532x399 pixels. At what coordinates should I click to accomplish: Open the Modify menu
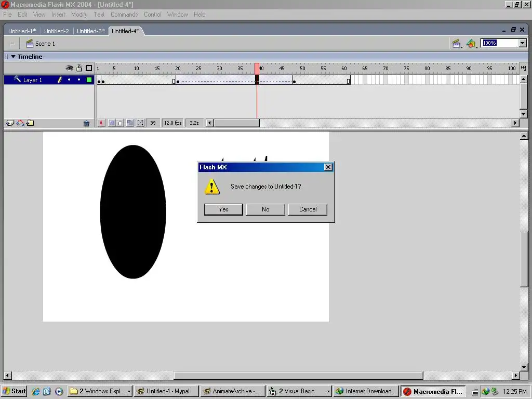click(x=79, y=15)
